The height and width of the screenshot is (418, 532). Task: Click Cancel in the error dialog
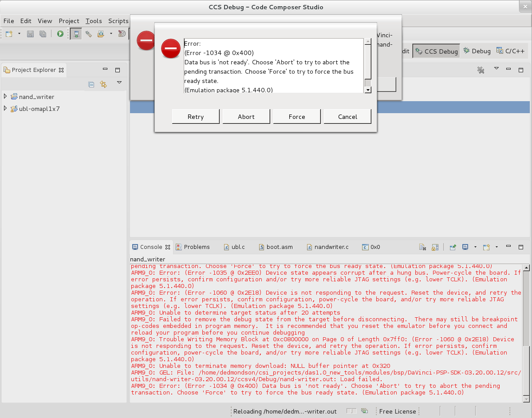(x=347, y=117)
